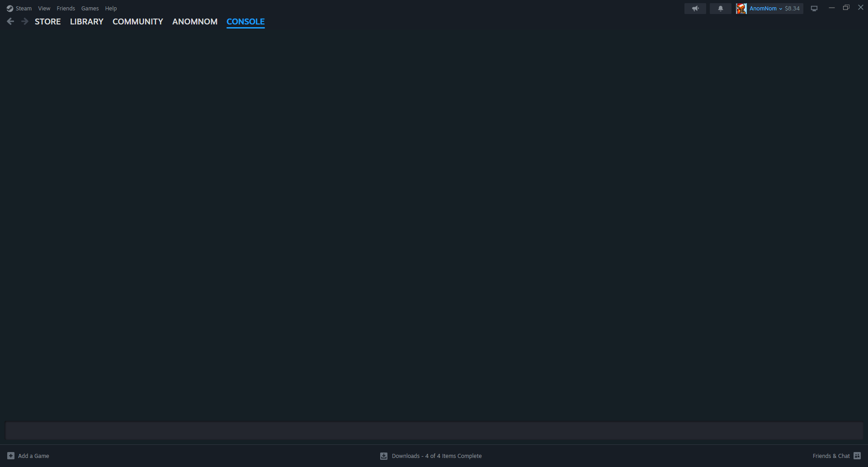
Task: Open the Help menu
Action: 111,9
